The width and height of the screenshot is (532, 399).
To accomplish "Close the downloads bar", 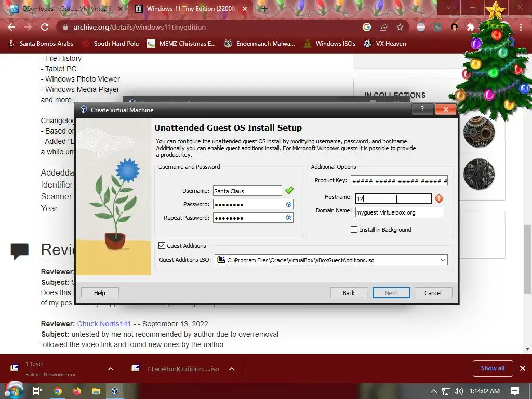I will pyautogui.click(x=523, y=368).
